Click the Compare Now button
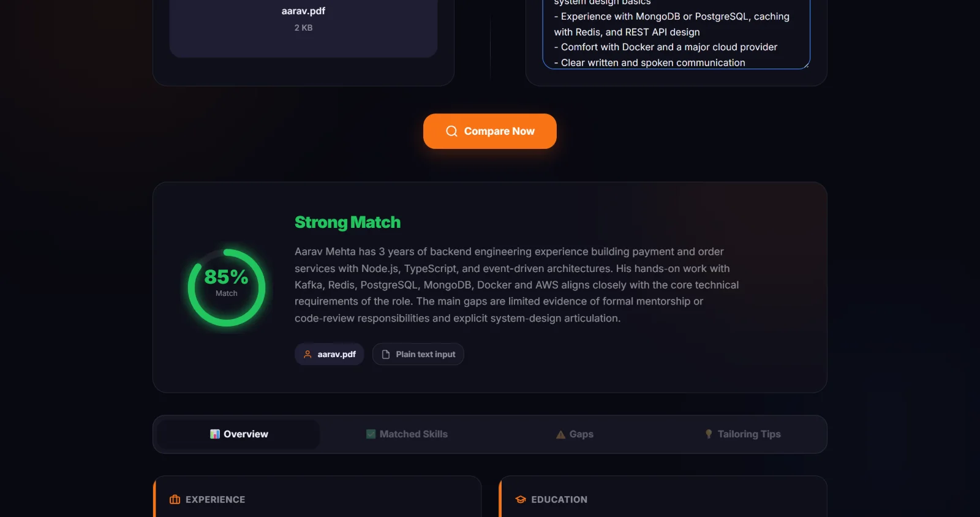 (490, 131)
